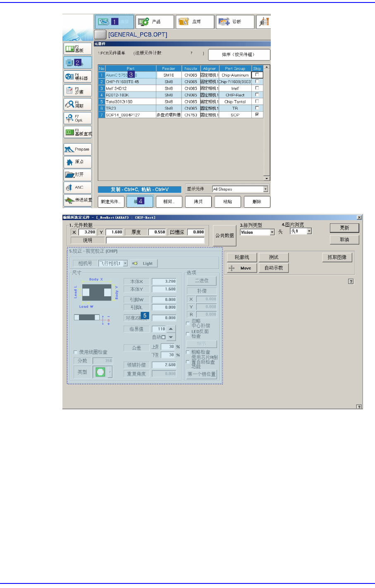
Task: Click the 打开 open-file button
Action: pos(77,175)
